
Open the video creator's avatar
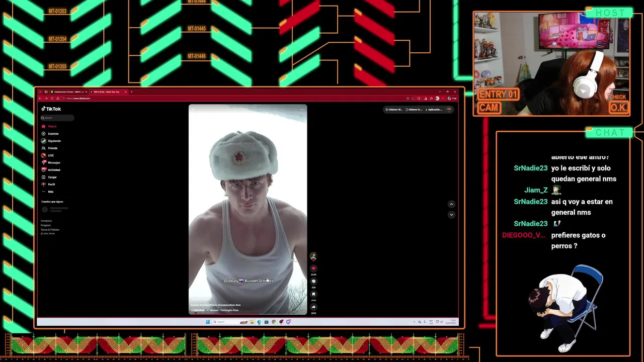pyautogui.click(x=313, y=256)
